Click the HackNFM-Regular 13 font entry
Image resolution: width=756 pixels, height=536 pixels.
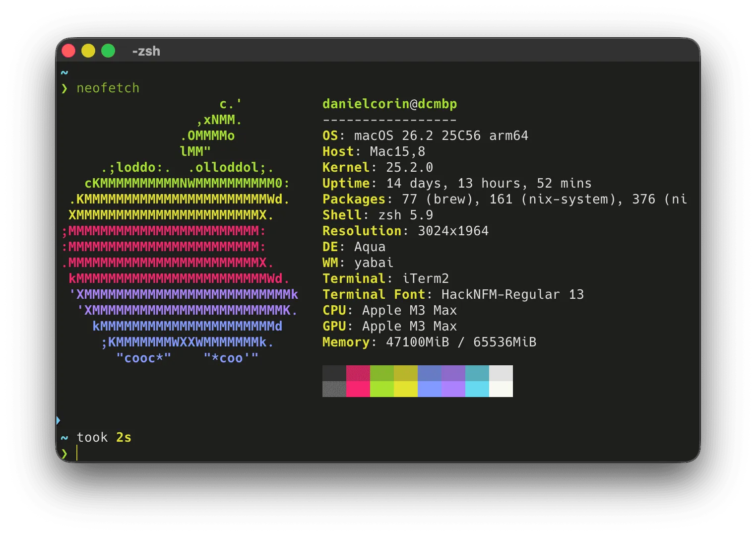[511, 294]
